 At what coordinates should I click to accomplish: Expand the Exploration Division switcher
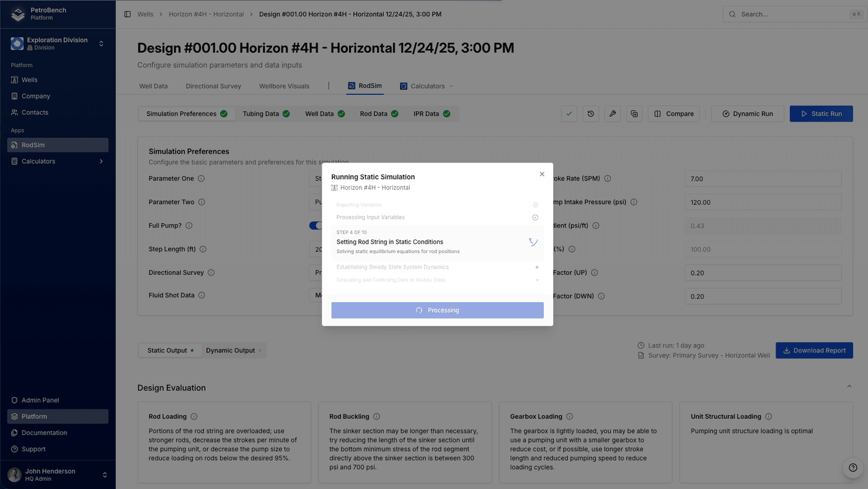[102, 43]
